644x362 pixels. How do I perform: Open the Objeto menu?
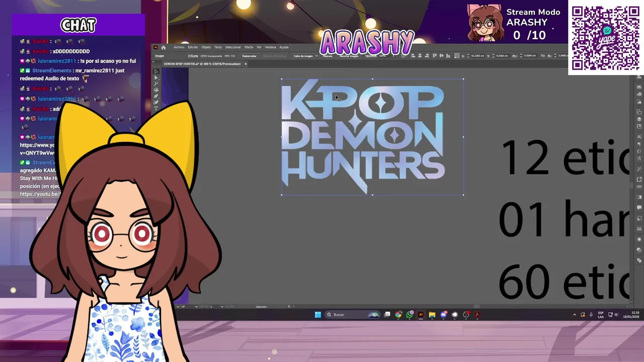pos(206,47)
